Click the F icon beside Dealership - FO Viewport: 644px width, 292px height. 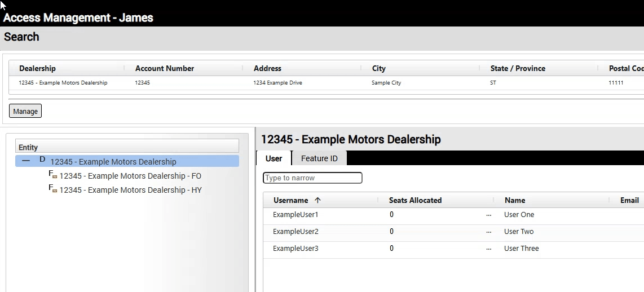53,175
